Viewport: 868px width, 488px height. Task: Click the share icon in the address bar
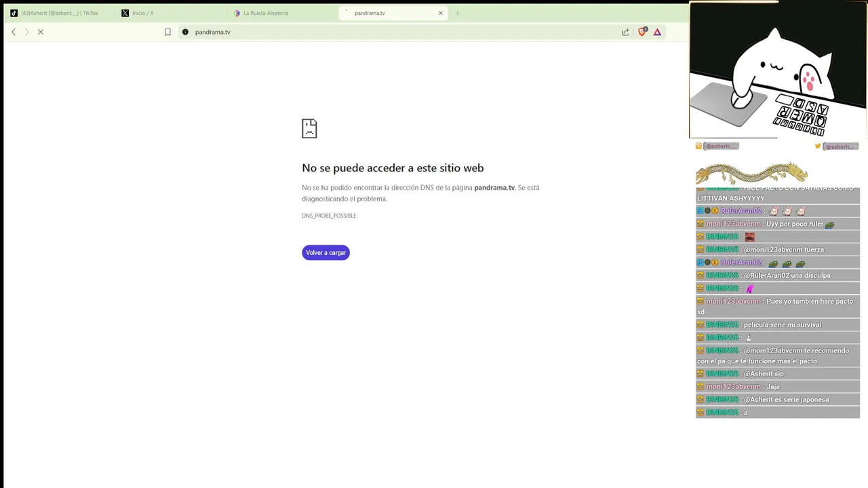[x=625, y=32]
